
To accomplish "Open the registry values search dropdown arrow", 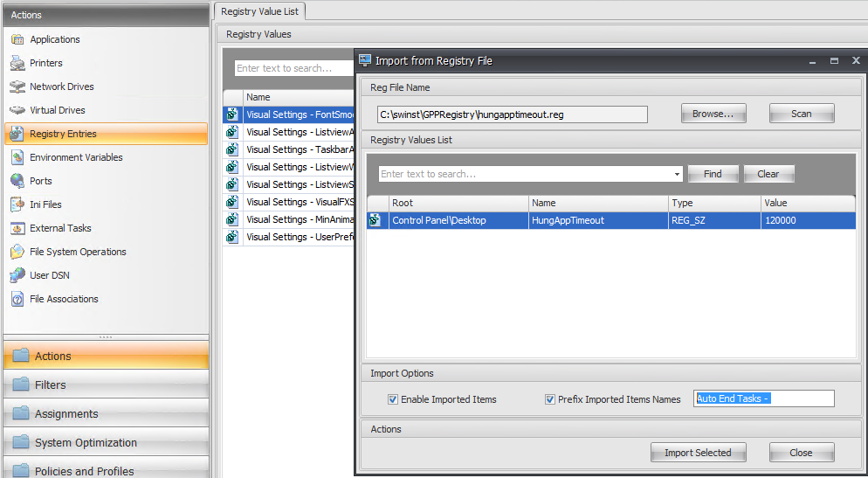I will click(678, 174).
